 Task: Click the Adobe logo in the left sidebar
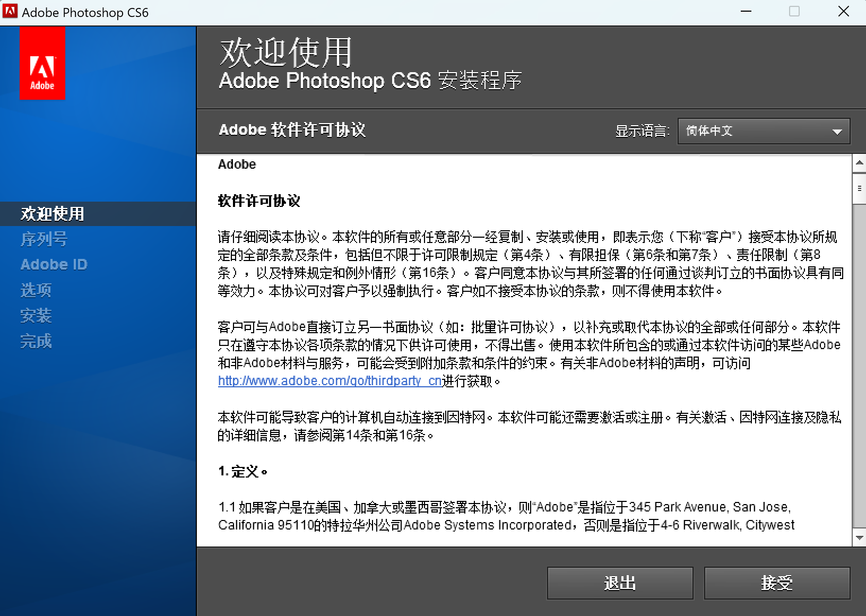coord(42,63)
